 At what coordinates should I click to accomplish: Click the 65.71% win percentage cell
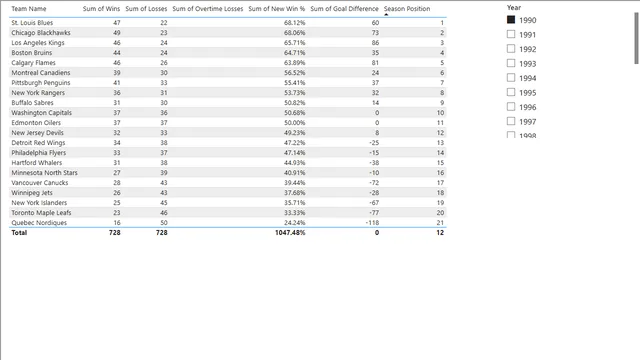(294, 42)
